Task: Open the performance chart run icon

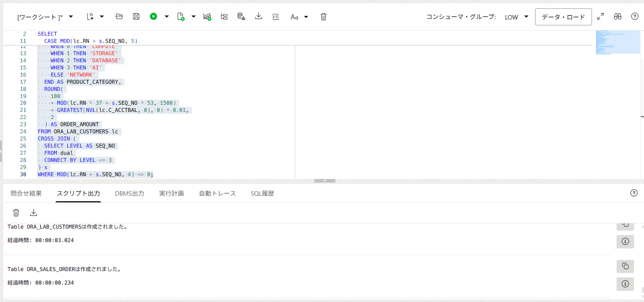Action: (x=207, y=17)
